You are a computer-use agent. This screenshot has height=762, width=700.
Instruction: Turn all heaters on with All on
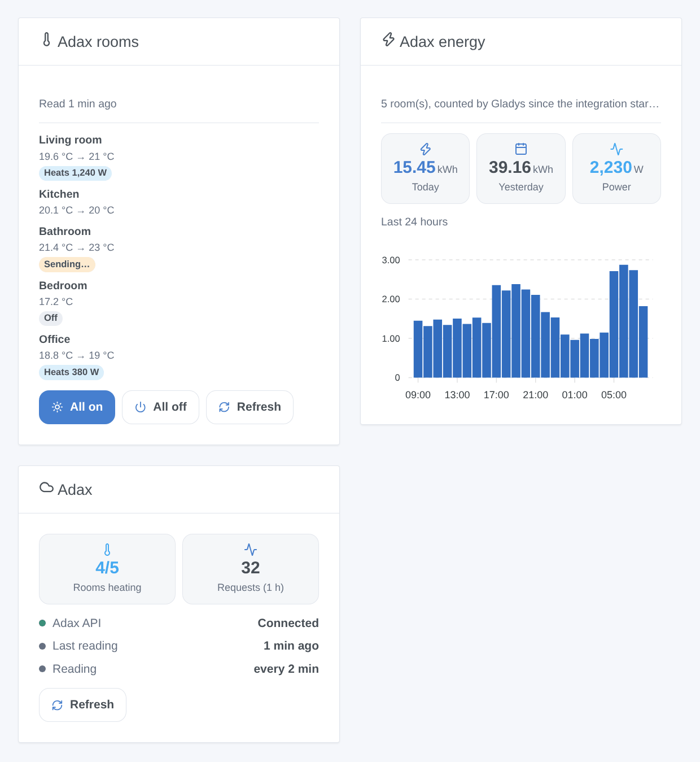click(x=77, y=407)
